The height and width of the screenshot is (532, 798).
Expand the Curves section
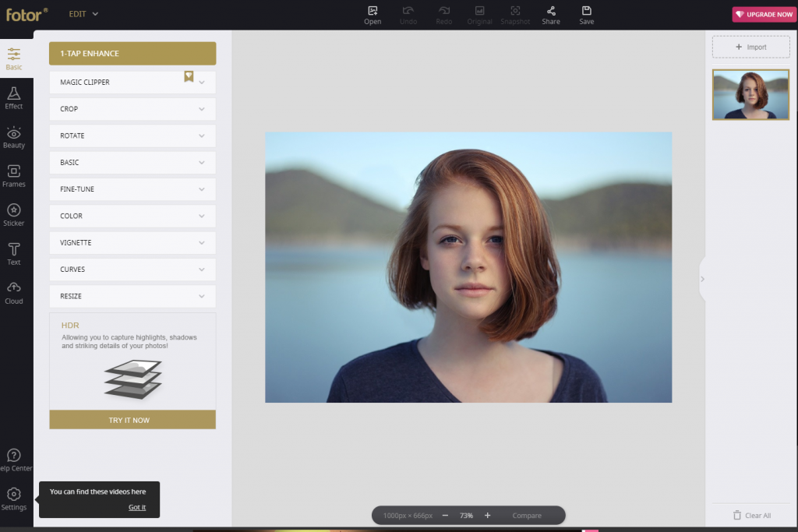tap(132, 269)
